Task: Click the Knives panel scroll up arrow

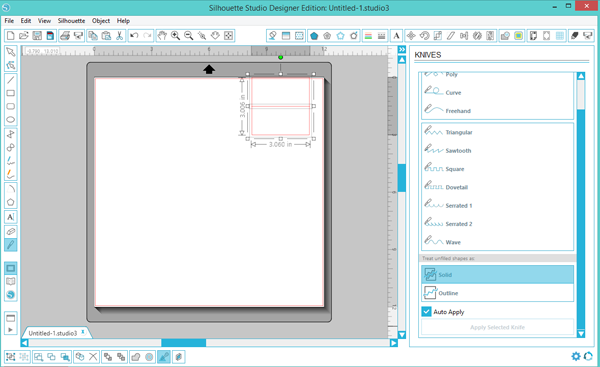Action: [581, 76]
